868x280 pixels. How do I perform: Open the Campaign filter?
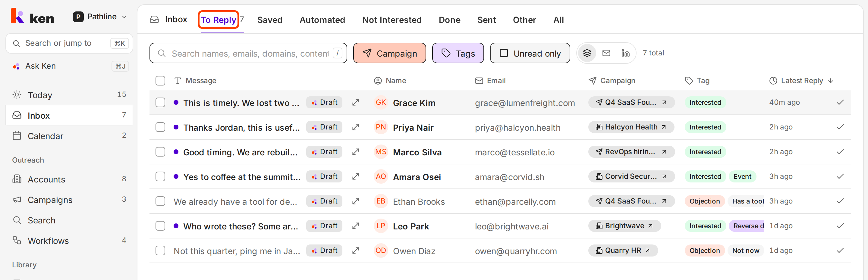(x=389, y=53)
